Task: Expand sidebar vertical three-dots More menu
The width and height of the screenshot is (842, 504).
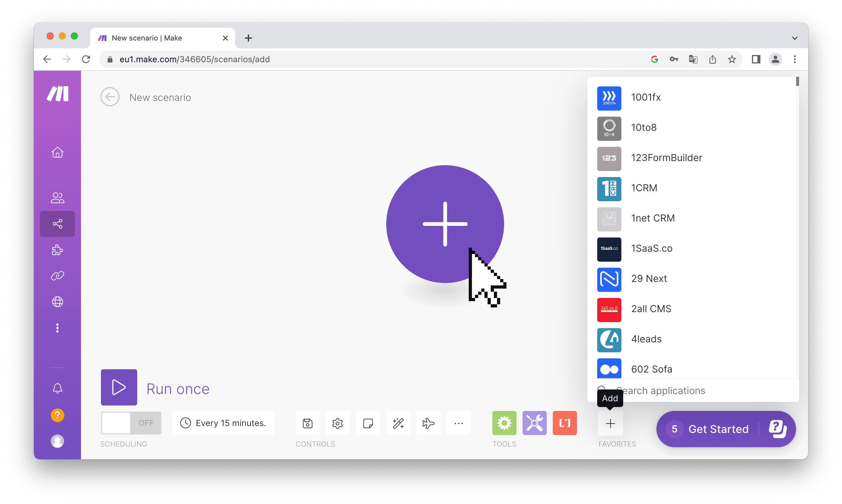Action: tap(57, 328)
